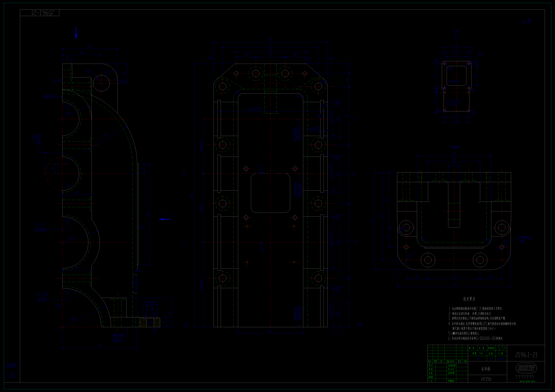Click the 审查 row label

[431, 369]
